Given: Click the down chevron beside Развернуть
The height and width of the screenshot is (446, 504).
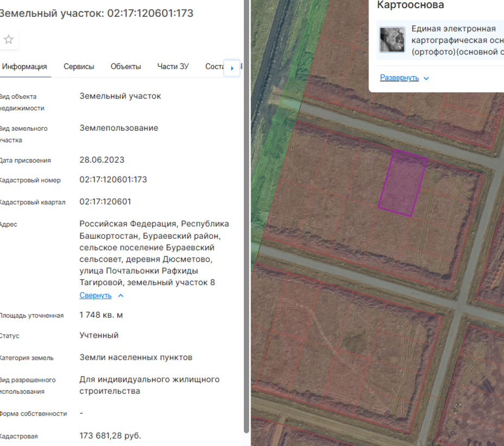Looking at the screenshot, I should pyautogui.click(x=426, y=78).
